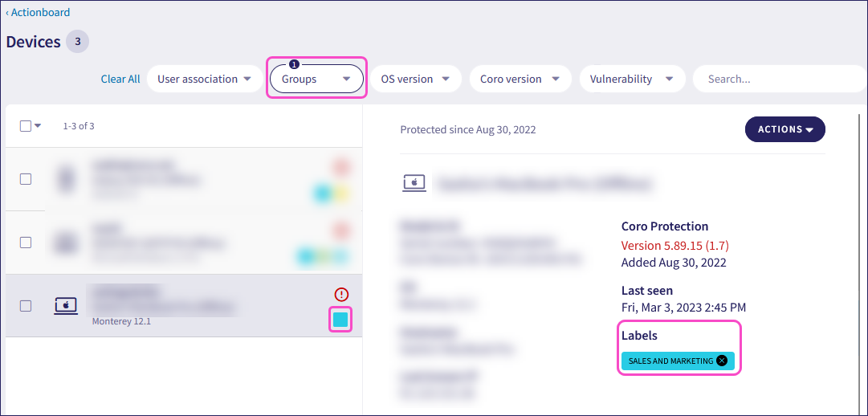Click the Apple laptop icon in Monterey row
Image resolution: width=868 pixels, height=416 pixels.
coord(66,305)
